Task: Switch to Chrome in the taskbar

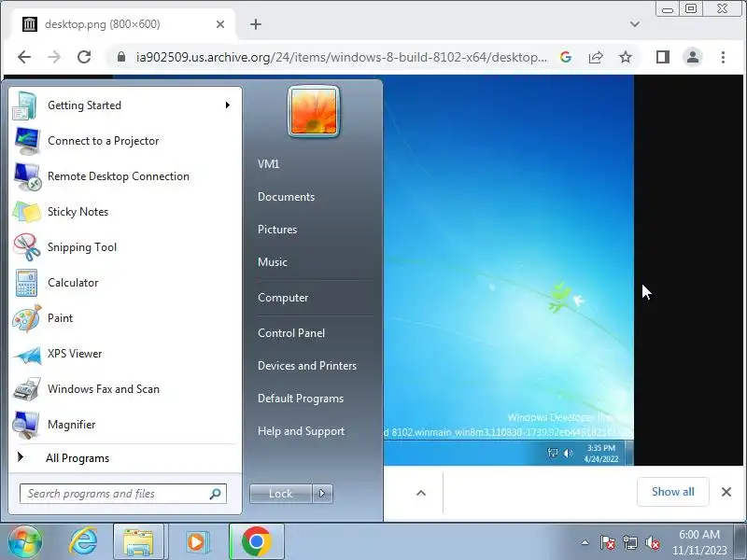Action: (x=256, y=542)
